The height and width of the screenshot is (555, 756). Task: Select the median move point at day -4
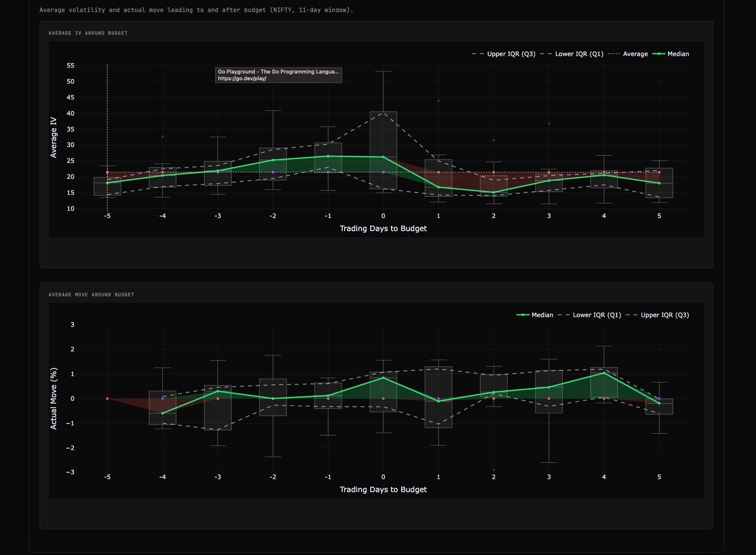[x=162, y=413]
